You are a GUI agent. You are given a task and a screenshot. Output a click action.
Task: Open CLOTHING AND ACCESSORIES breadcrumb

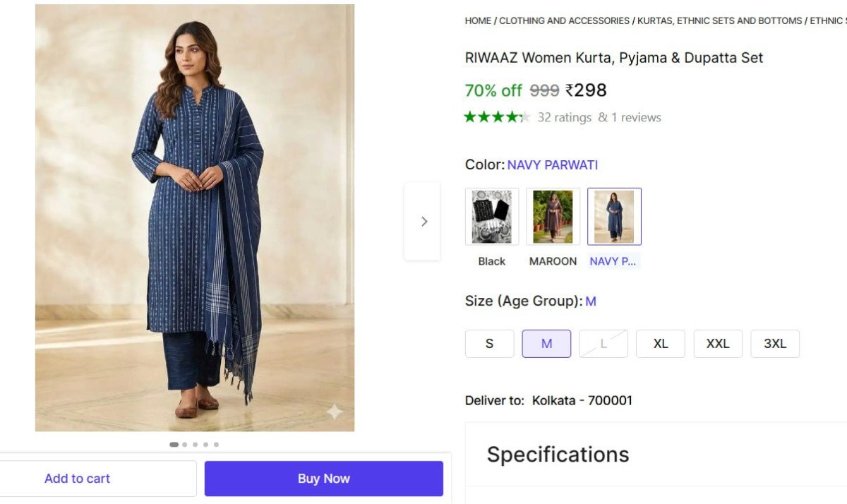pos(565,21)
